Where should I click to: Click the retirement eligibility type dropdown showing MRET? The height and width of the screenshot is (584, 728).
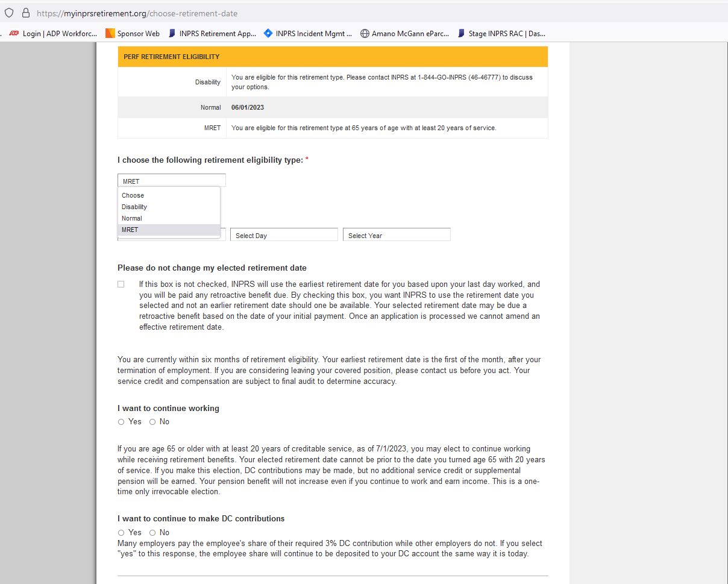click(172, 181)
